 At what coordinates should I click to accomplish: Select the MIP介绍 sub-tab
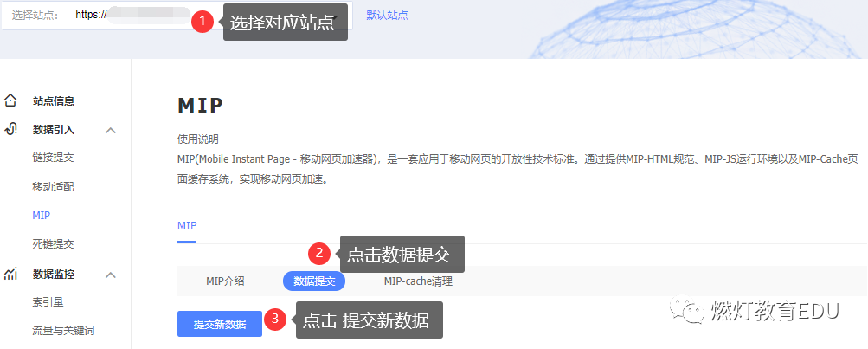[225, 281]
